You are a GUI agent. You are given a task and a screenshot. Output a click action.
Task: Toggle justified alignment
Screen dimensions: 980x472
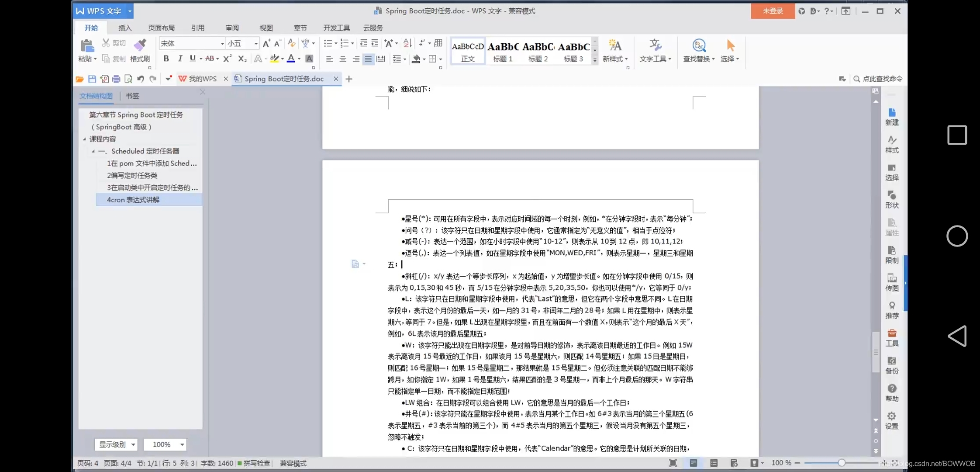point(368,59)
